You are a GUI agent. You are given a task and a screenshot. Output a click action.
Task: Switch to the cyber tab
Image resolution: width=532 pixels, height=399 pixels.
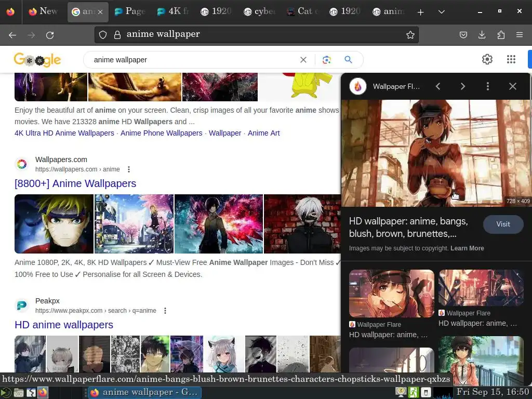(x=259, y=11)
